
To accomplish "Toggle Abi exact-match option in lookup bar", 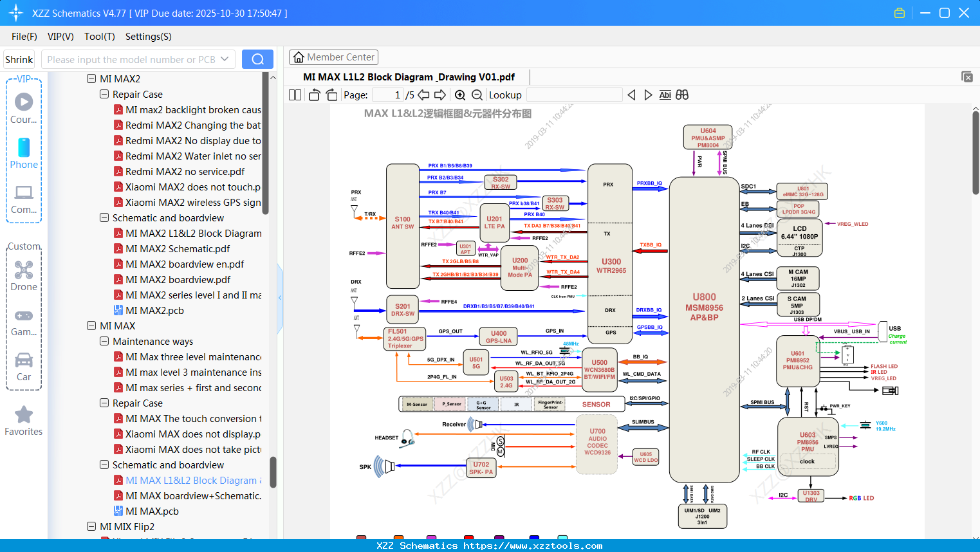I will point(665,95).
